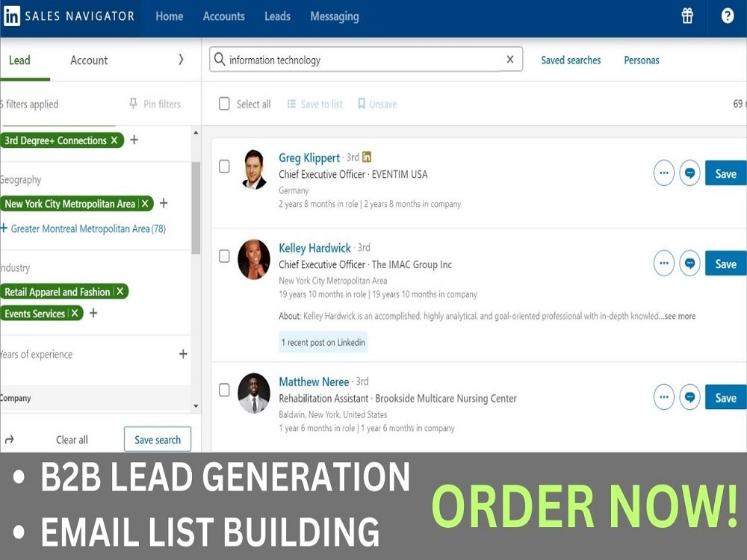Collapse filter panel with chevron arrow
The height and width of the screenshot is (560, 747).
point(181,59)
